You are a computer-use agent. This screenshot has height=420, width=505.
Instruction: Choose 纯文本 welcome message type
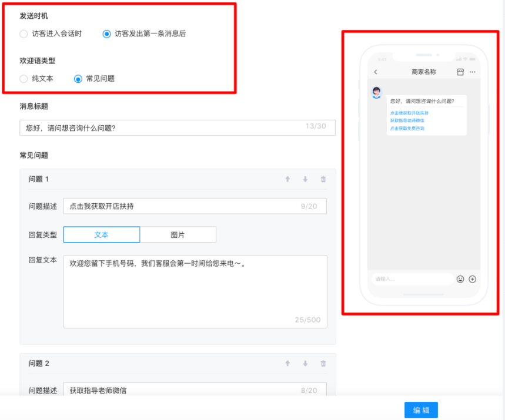24,79
